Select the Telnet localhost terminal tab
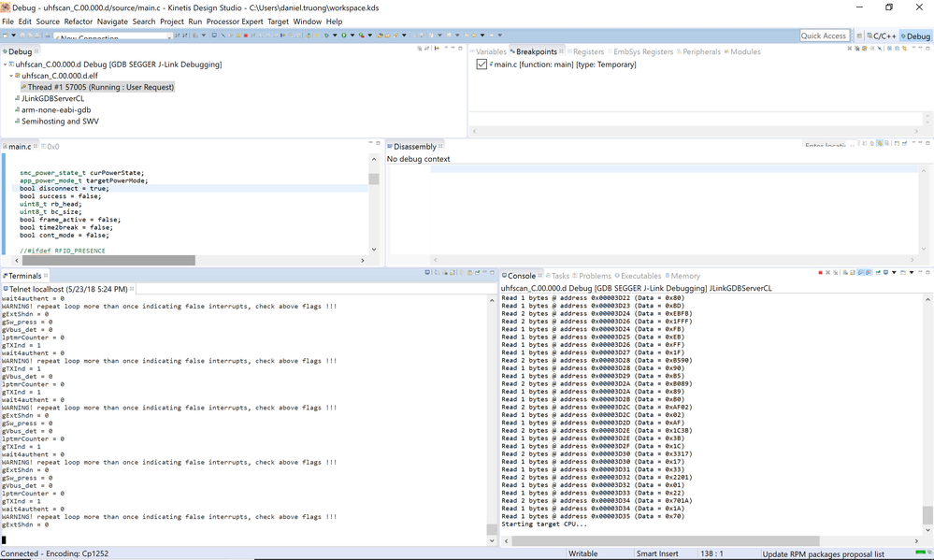The height and width of the screenshot is (560, 934). (x=66, y=289)
